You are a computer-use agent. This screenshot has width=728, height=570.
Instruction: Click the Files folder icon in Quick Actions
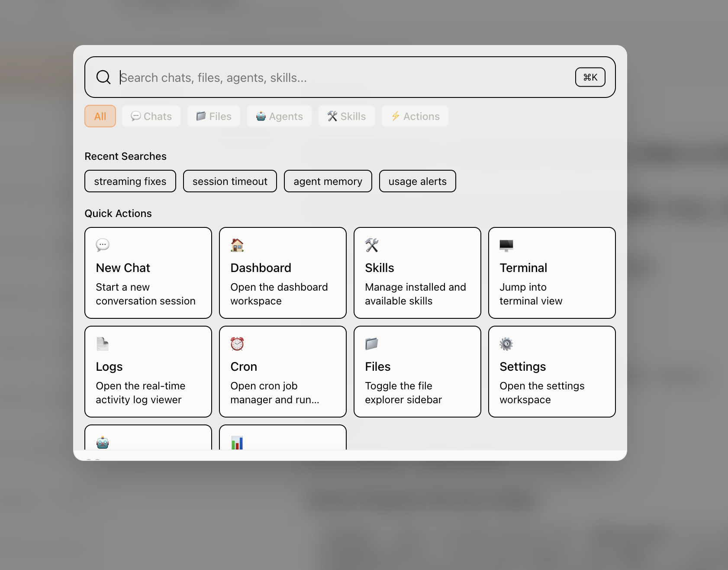372,344
